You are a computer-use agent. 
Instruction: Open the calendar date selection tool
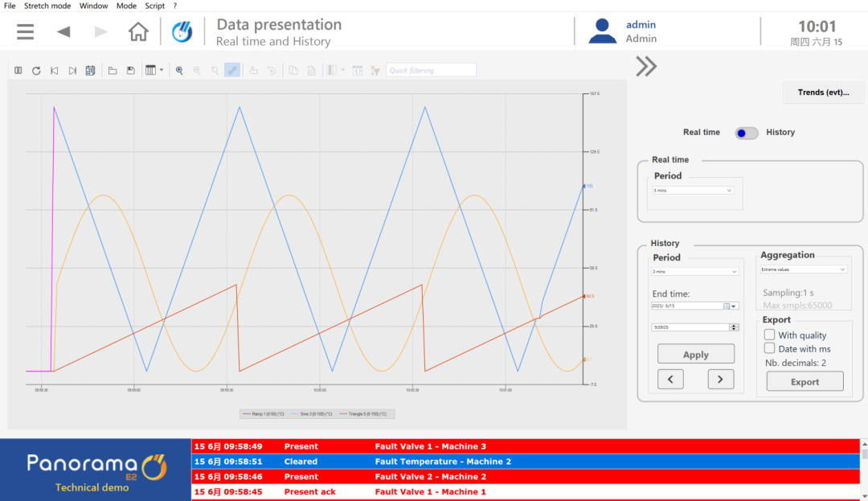coord(90,71)
